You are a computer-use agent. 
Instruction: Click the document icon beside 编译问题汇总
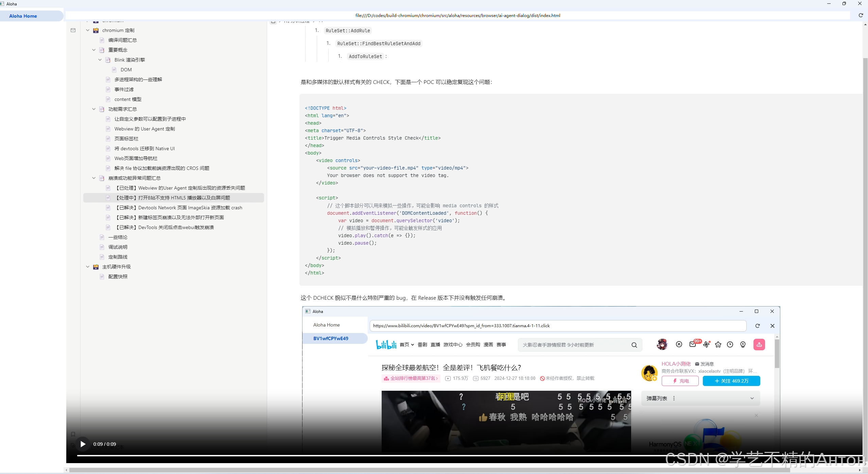point(102,40)
